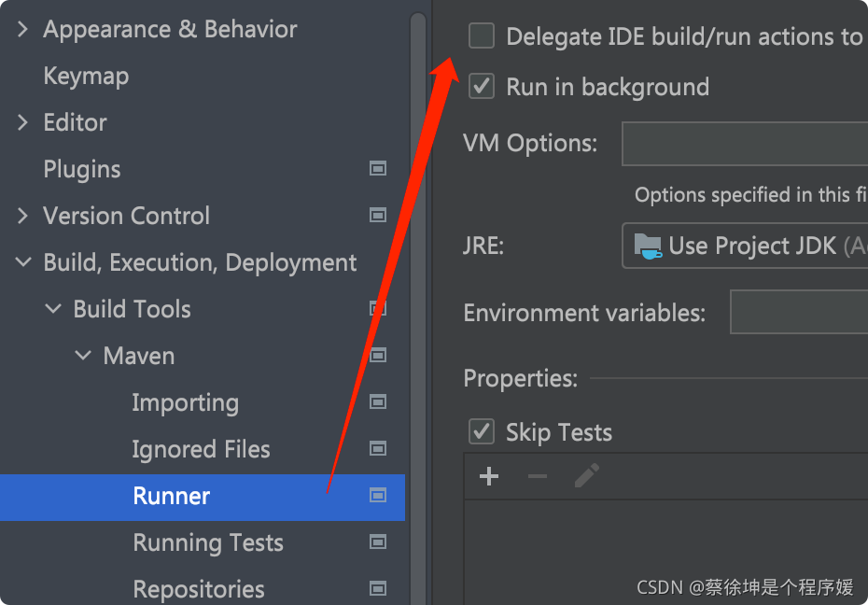Image resolution: width=868 pixels, height=605 pixels.
Task: Click the settings tree vertical scrollbar
Action: tap(418, 308)
